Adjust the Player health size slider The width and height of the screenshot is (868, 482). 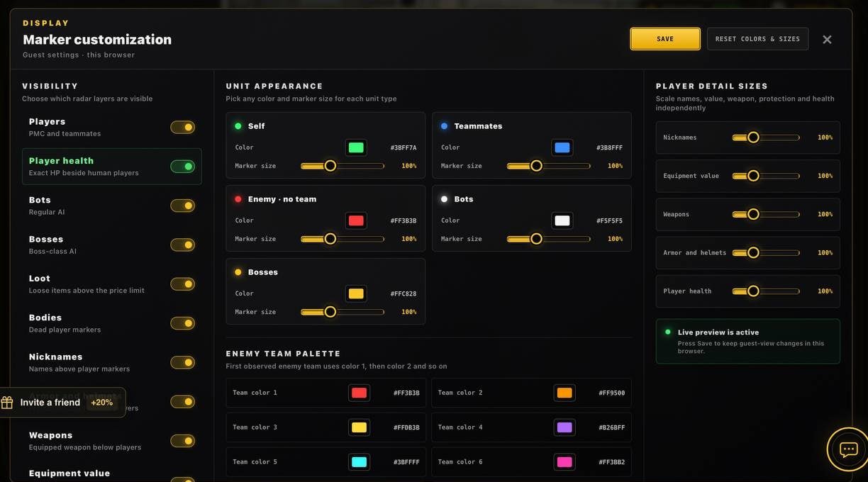tap(766, 291)
